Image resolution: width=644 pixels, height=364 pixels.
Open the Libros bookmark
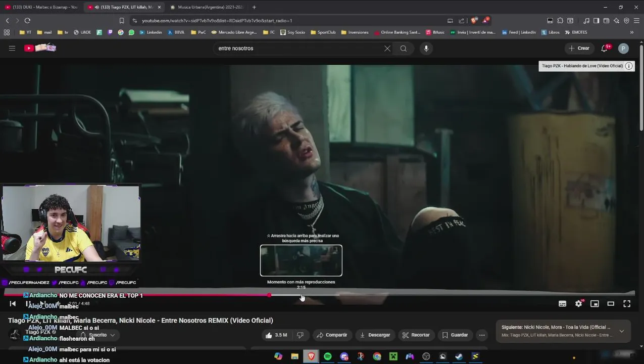(x=550, y=32)
